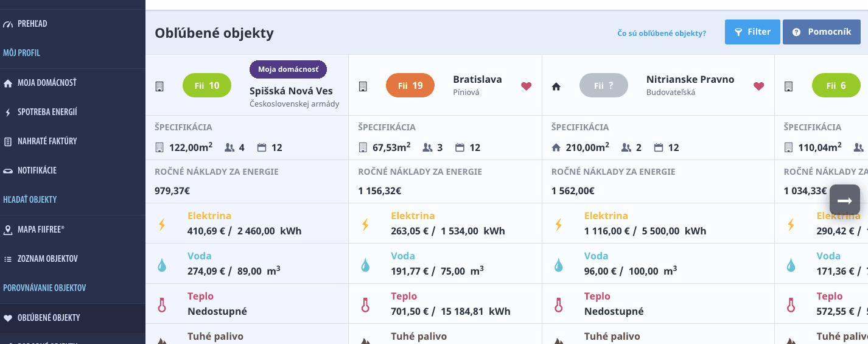868x344 pixels.
Task: Open Zoznam objektov list
Action: pyautogui.click(x=47, y=259)
